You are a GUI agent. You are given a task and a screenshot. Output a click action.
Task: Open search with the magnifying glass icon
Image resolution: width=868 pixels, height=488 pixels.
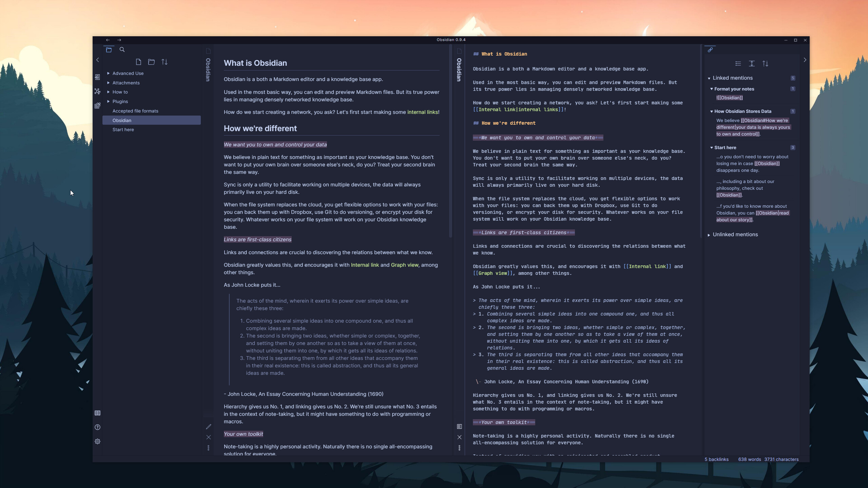click(122, 49)
